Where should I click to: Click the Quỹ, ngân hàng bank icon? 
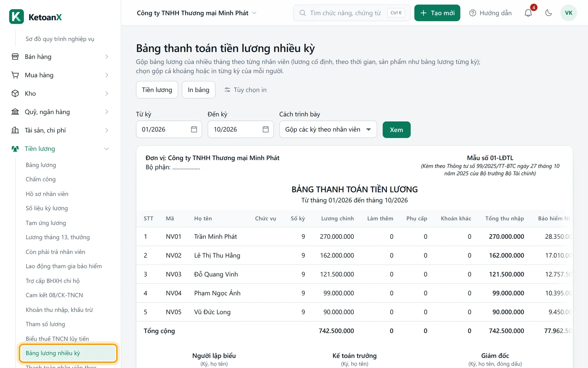(15, 112)
